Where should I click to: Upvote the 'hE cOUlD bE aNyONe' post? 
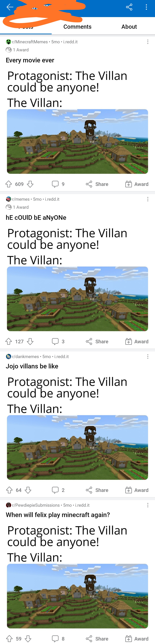9,341
